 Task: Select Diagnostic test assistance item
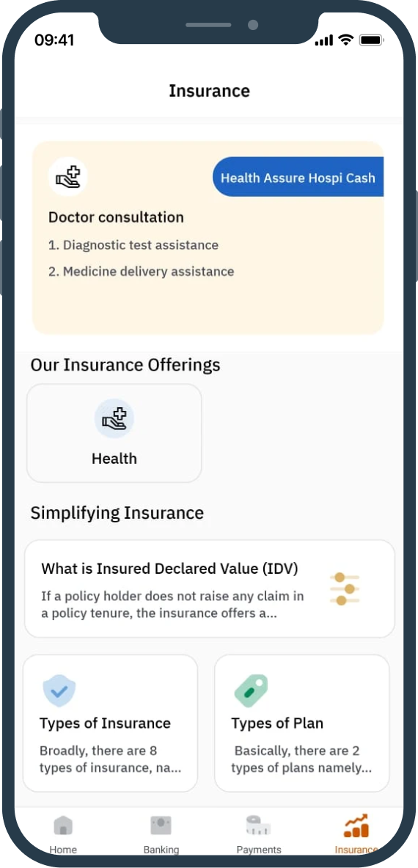point(133,244)
